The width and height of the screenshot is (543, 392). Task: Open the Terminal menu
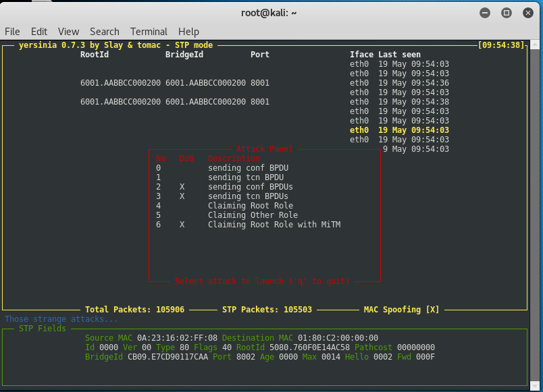149,32
